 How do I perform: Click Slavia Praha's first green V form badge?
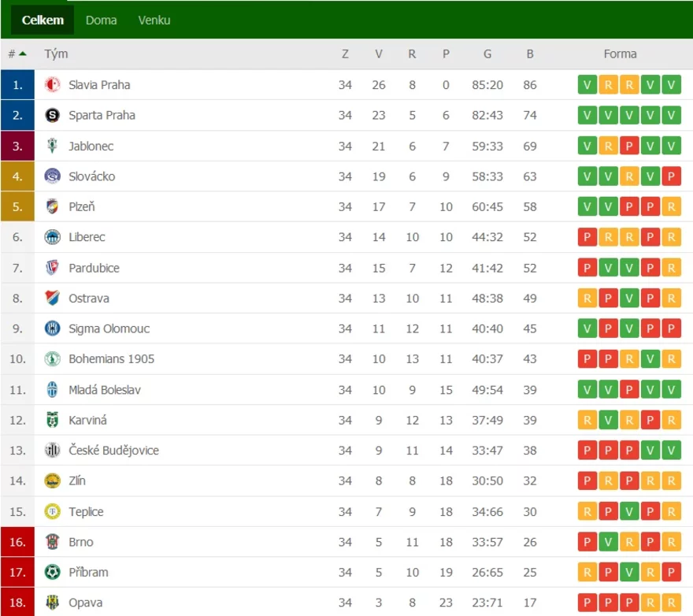coord(587,84)
